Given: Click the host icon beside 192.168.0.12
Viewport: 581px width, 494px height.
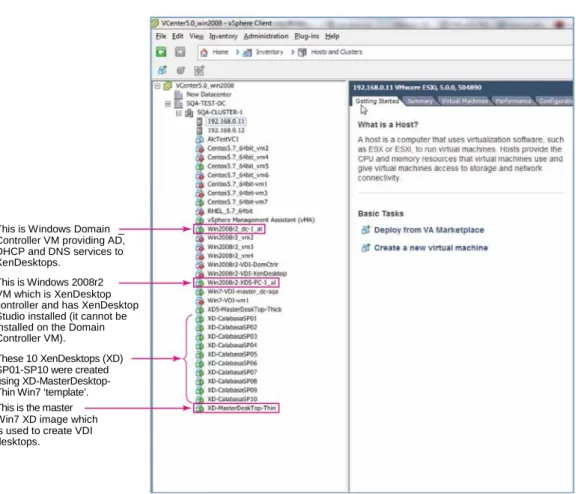Looking at the screenshot, I should pyautogui.click(x=200, y=130).
